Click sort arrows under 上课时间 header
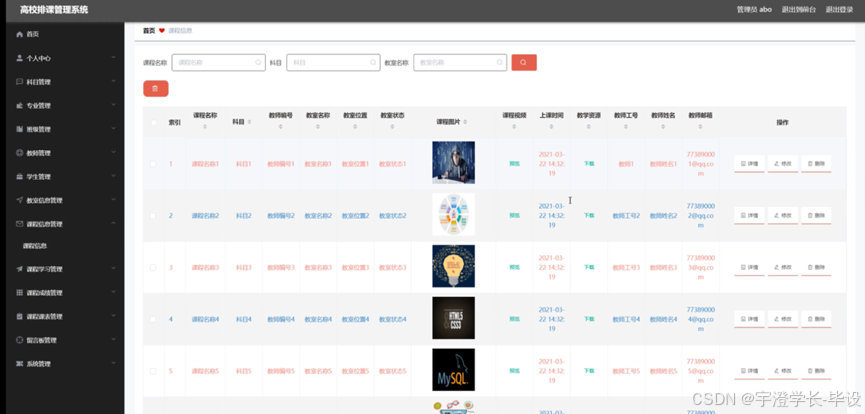This screenshot has height=414, width=865. [x=552, y=127]
